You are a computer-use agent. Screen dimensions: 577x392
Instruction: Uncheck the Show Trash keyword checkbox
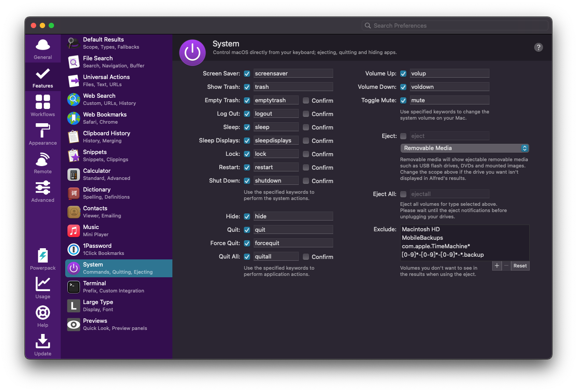[x=247, y=87]
